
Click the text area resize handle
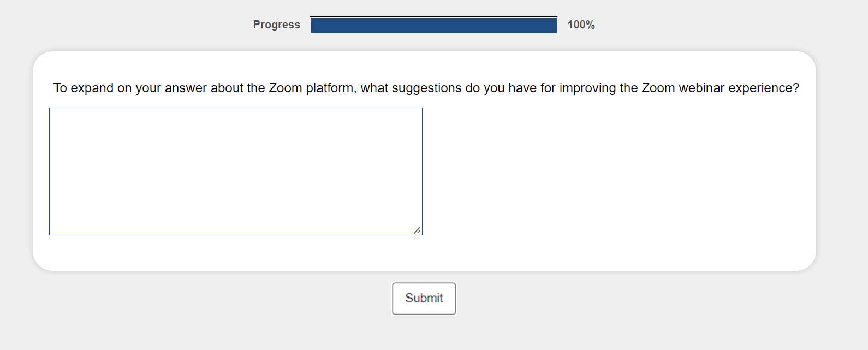pyautogui.click(x=417, y=230)
